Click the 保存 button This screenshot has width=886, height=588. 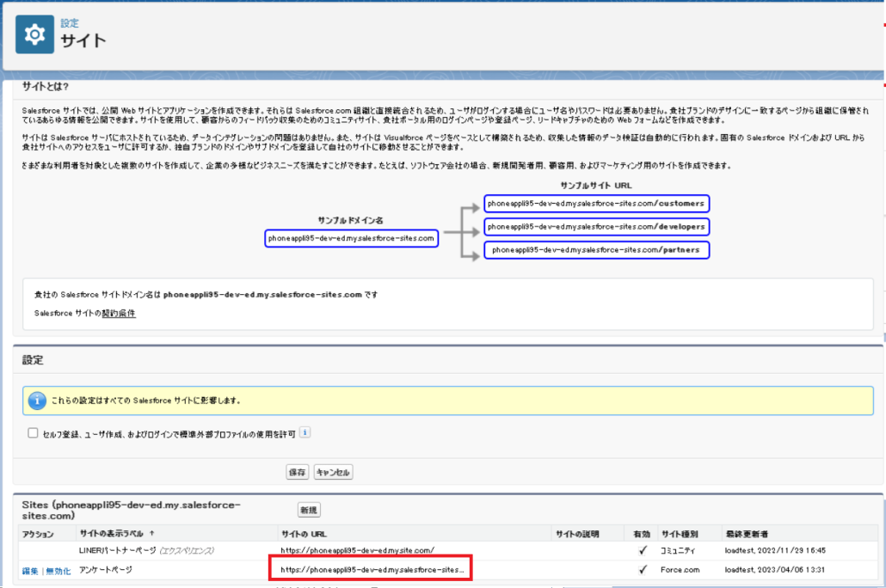tap(298, 472)
